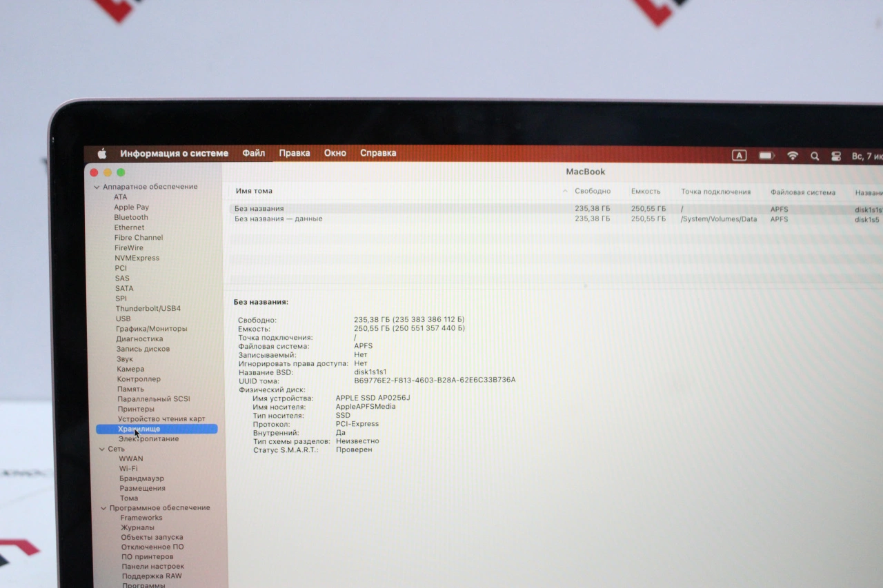This screenshot has height=588, width=883.
Task: Select WWAN under Сеть
Action: tap(131, 458)
